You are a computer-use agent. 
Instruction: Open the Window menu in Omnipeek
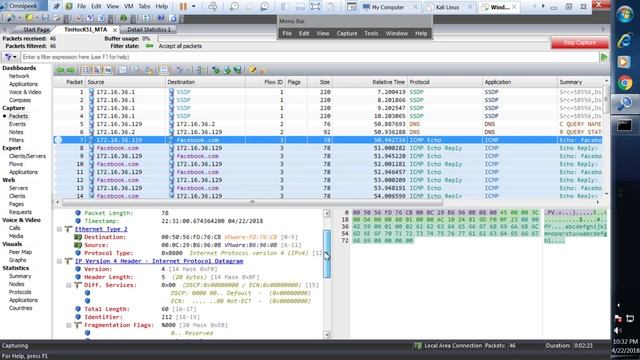[396, 33]
